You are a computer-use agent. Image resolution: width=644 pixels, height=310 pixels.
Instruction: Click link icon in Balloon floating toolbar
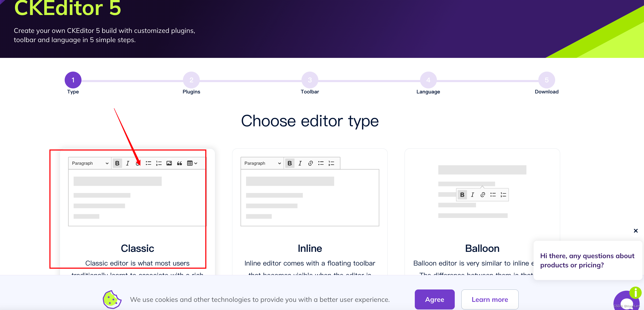click(483, 195)
